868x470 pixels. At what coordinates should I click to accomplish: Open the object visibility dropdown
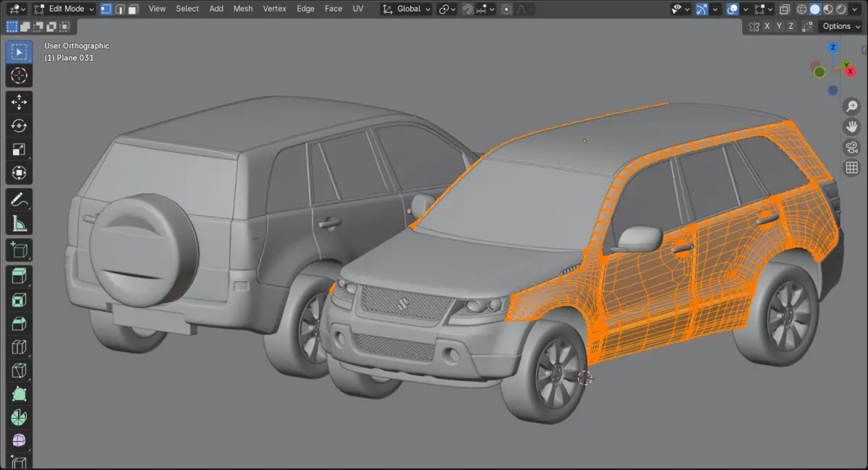pos(681,9)
